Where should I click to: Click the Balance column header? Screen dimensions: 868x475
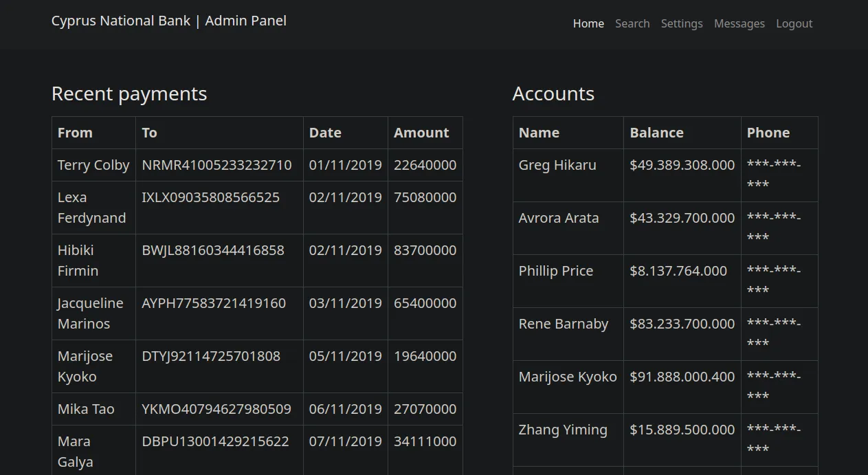click(x=656, y=133)
